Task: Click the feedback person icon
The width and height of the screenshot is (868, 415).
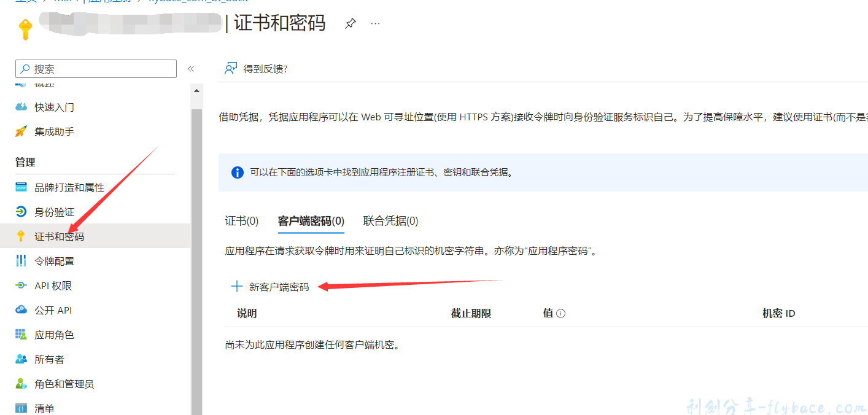Action: [x=231, y=68]
